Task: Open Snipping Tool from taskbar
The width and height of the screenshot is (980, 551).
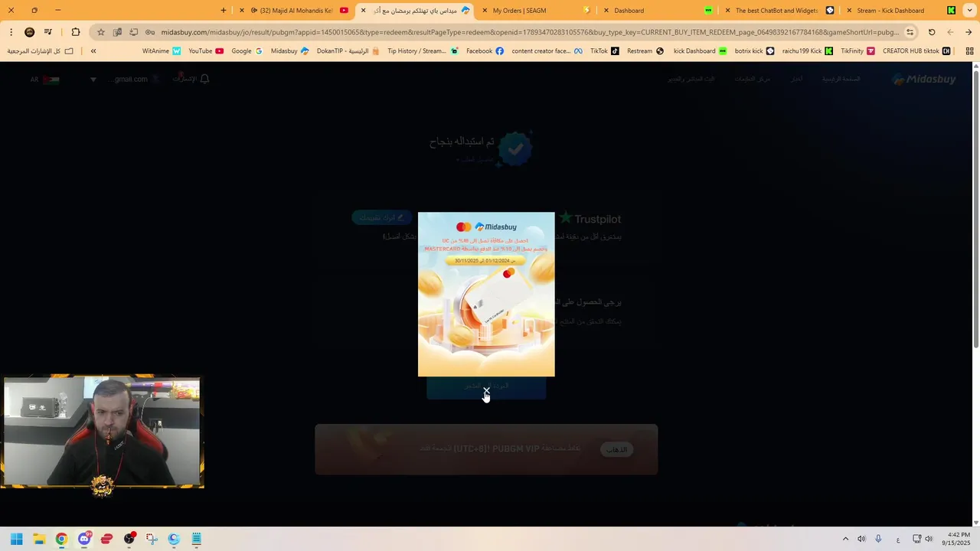Action: 152,539
